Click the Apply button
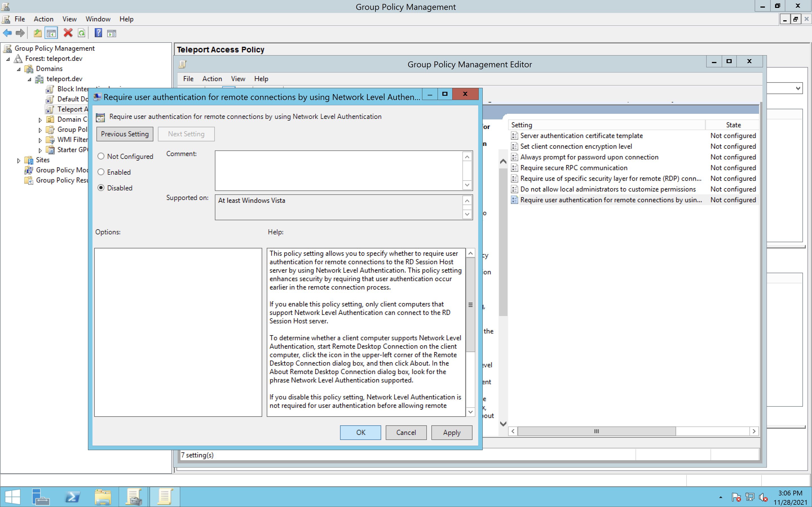 [x=451, y=432]
